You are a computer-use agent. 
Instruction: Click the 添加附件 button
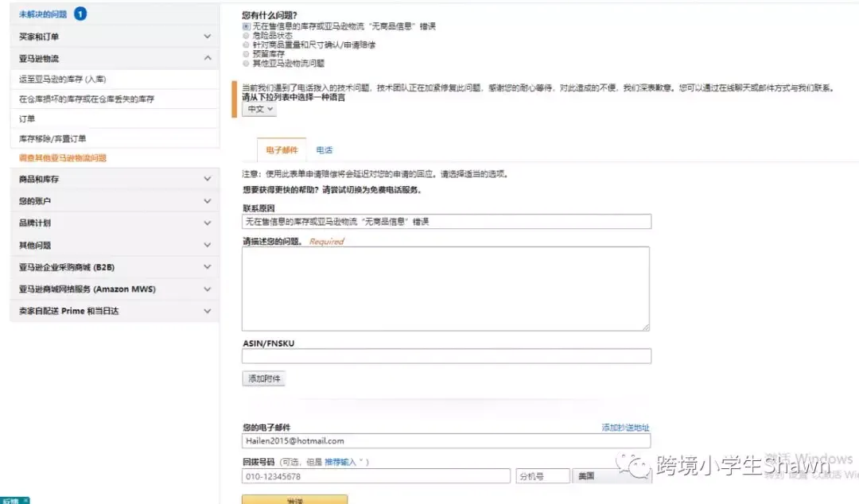coord(264,378)
